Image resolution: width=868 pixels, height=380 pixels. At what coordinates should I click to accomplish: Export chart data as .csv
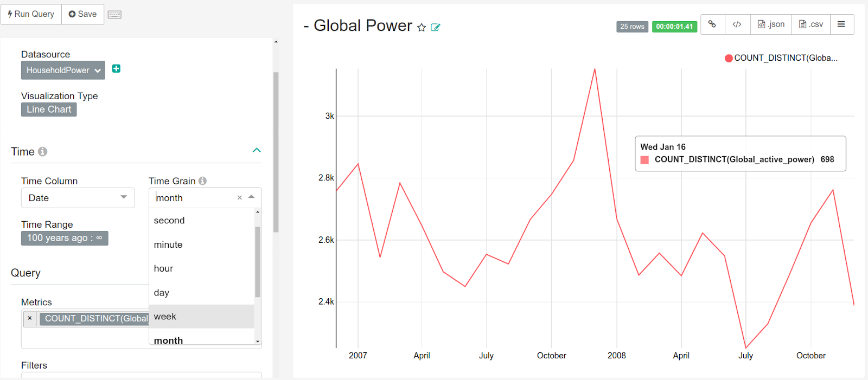[x=811, y=24]
